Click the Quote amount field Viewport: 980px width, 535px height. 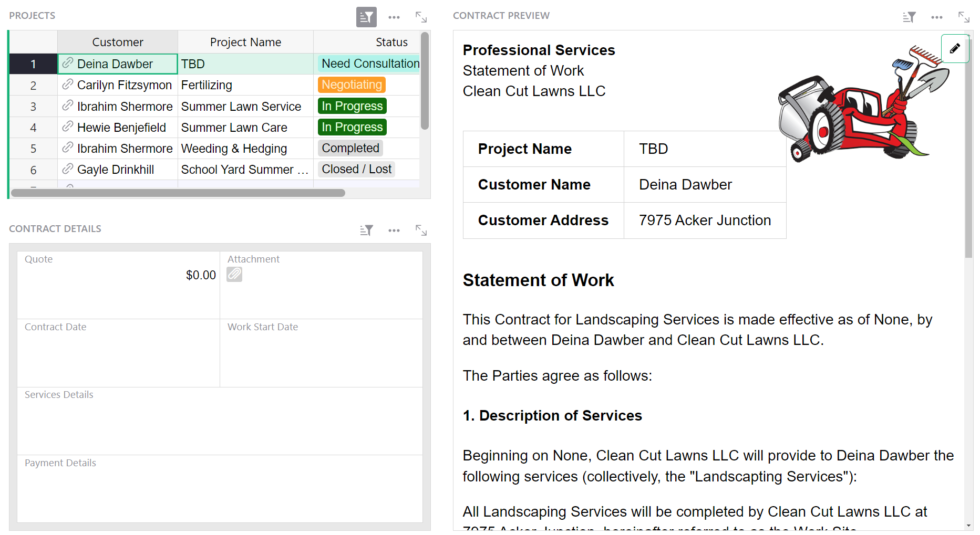[200, 275]
